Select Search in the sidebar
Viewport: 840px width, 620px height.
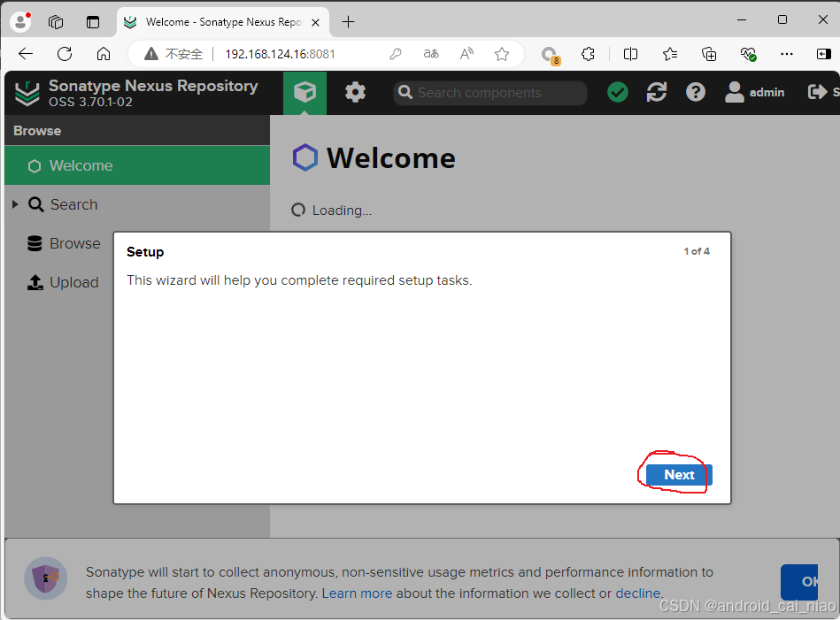[x=74, y=204]
